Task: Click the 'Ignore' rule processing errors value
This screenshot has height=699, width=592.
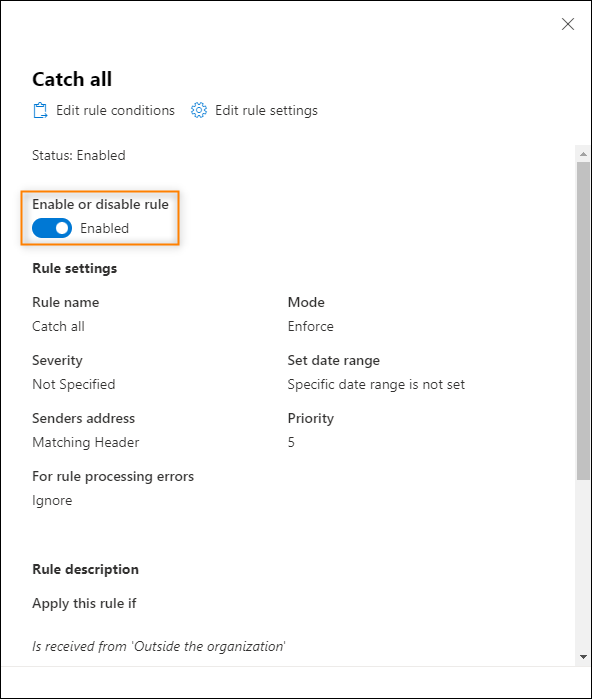Action: pyautogui.click(x=52, y=501)
